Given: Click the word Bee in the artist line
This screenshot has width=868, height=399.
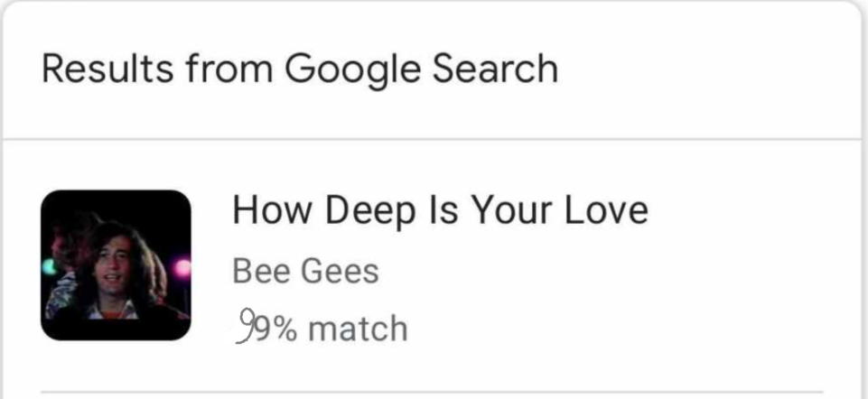Looking at the screenshot, I should pos(260,271).
